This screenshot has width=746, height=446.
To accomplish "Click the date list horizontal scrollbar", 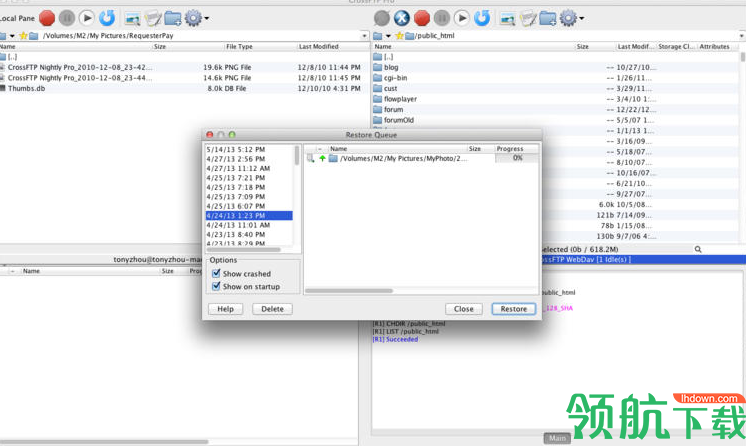I will [244, 249].
